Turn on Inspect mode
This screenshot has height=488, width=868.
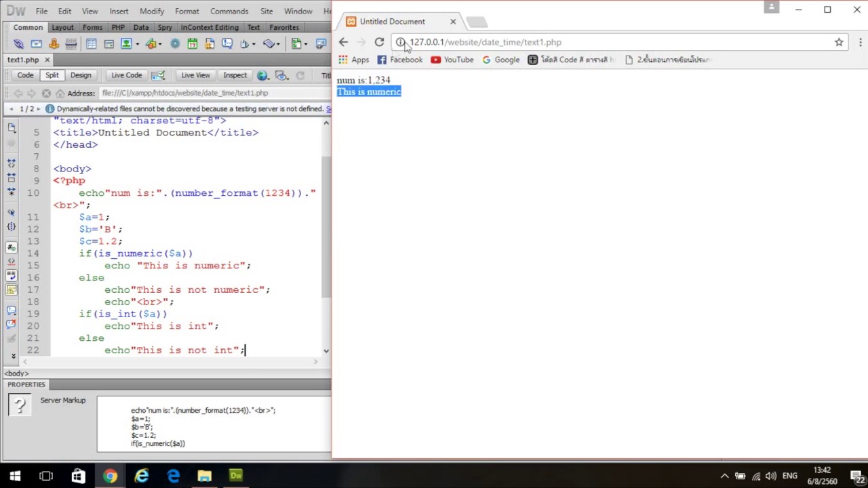tap(235, 75)
